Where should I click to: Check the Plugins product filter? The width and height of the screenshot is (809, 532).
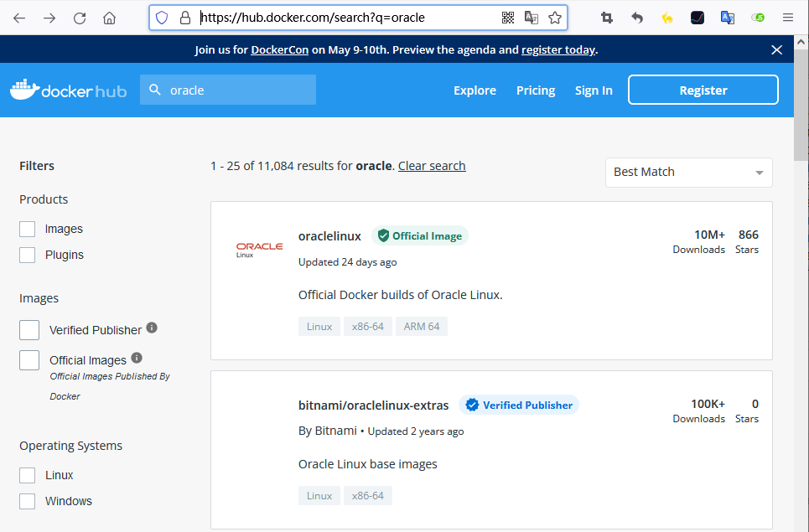(28, 255)
